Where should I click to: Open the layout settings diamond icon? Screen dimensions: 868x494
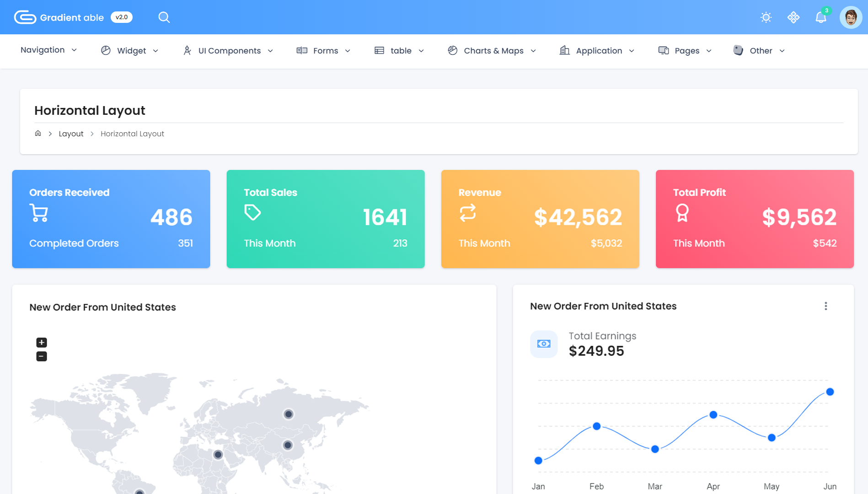tap(793, 17)
